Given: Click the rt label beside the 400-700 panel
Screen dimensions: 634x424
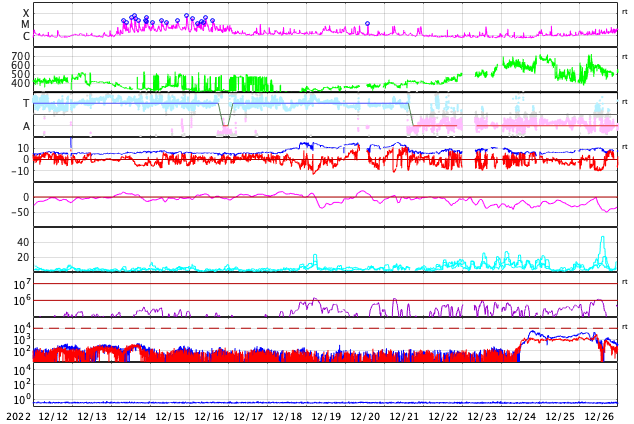Looking at the screenshot, I should pos(624,57).
